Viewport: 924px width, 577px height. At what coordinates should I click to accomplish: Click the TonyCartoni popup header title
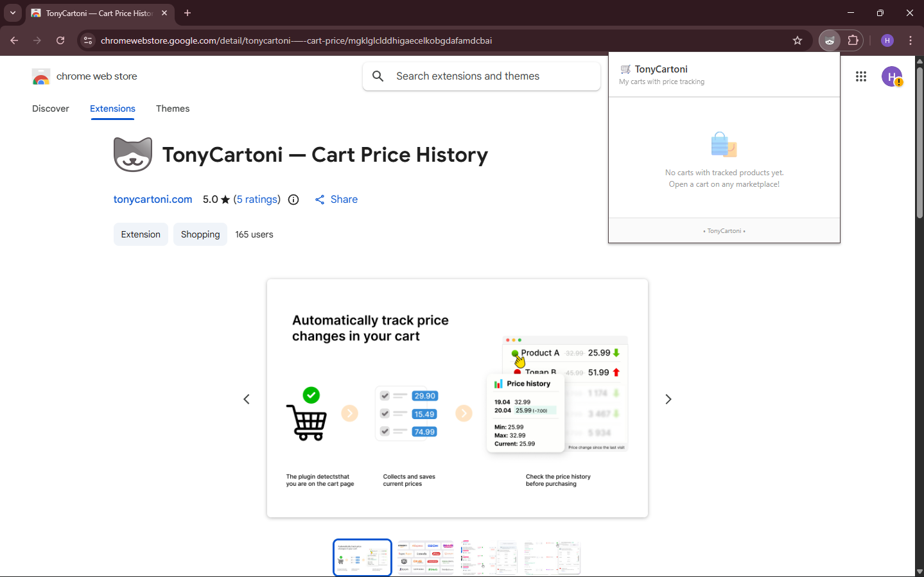(x=661, y=69)
